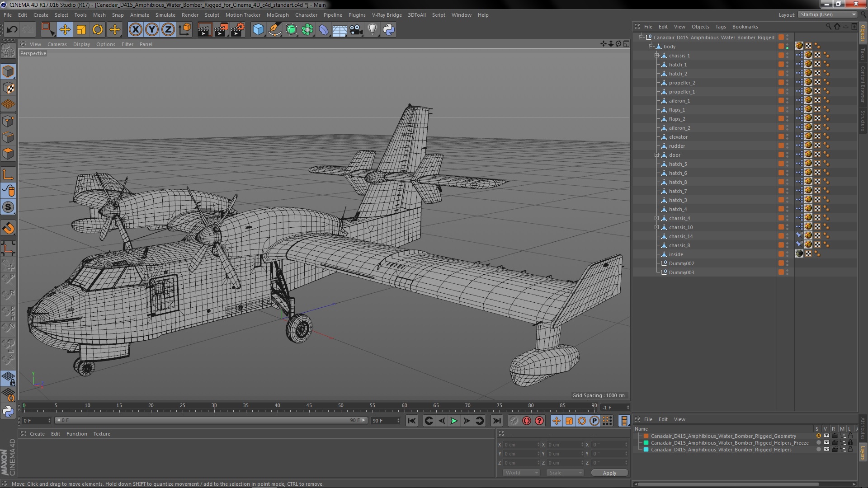This screenshot has width=868, height=488.
Task: Add a Camera object
Action: click(356, 30)
